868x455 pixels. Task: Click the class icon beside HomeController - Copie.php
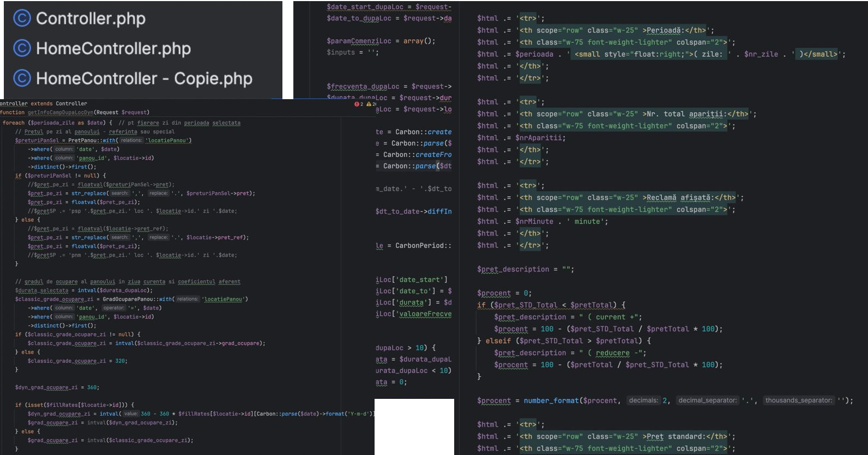(21, 78)
